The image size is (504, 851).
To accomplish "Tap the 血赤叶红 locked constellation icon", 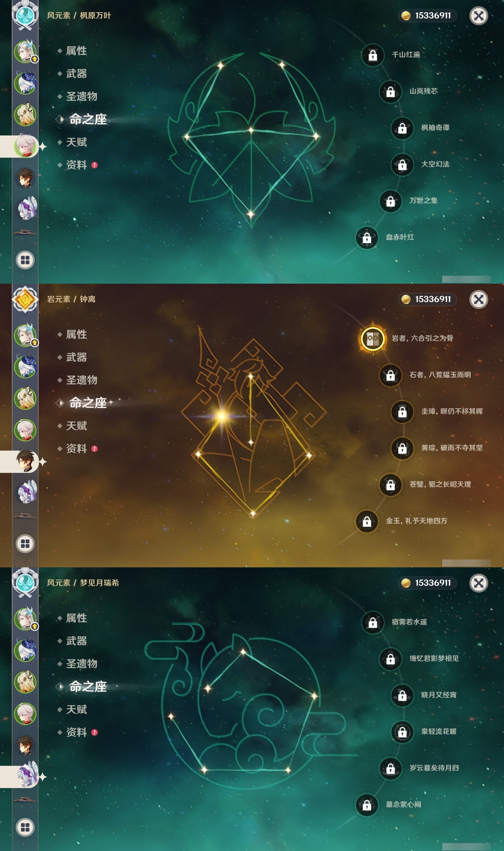I will coord(367,238).
